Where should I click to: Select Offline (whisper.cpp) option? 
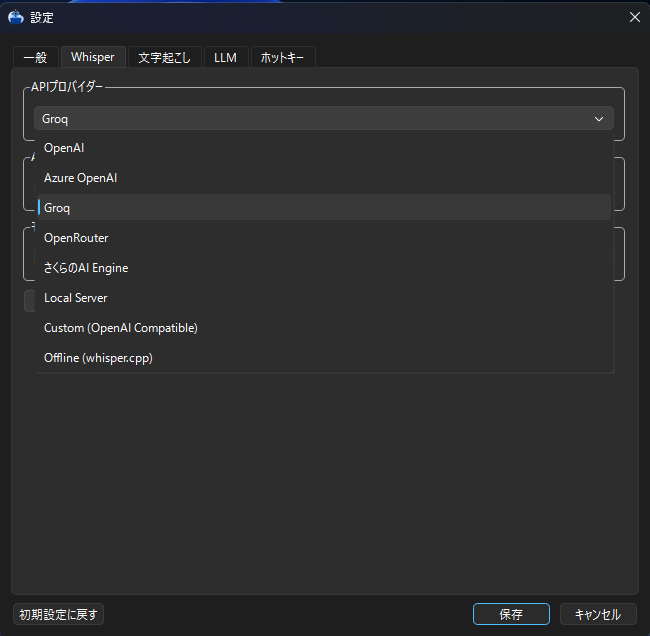point(98,358)
